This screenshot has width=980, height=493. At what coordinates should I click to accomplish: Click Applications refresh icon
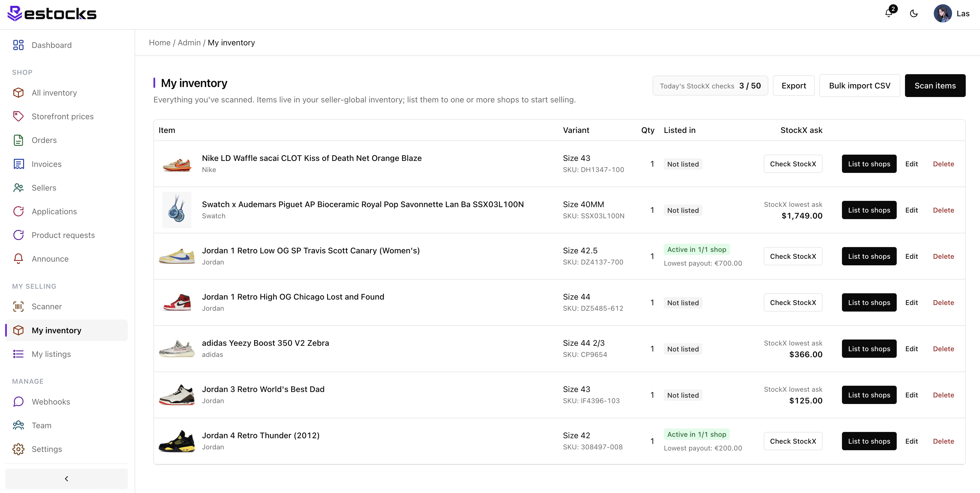point(18,211)
